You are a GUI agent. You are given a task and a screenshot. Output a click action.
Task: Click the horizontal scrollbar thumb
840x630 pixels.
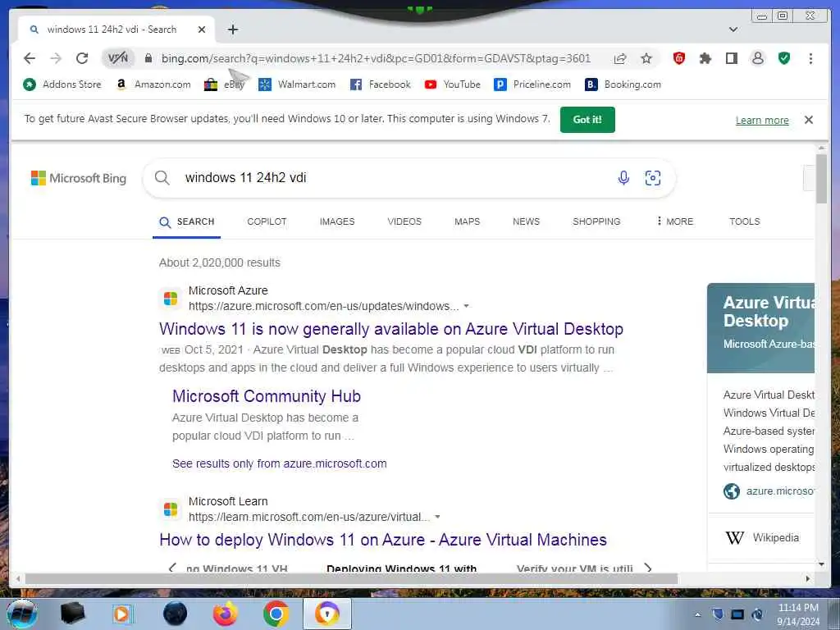coord(351,578)
